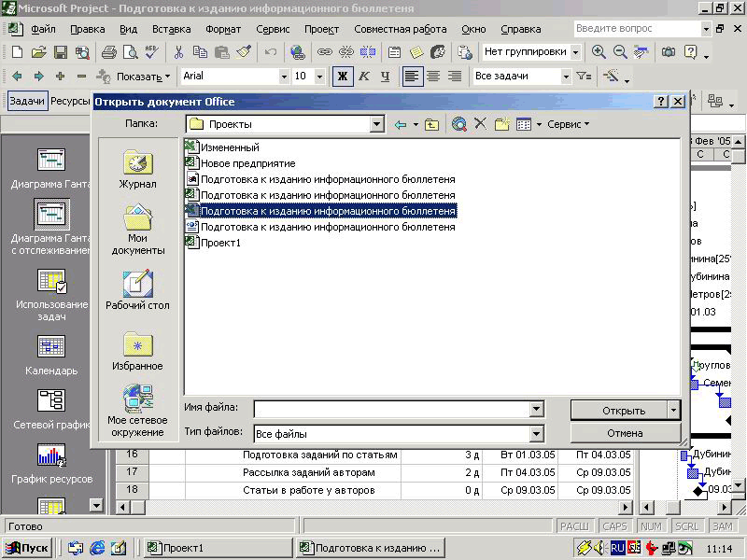This screenshot has width=747, height=560.
Task: Go to Журнал location
Action: (x=137, y=170)
